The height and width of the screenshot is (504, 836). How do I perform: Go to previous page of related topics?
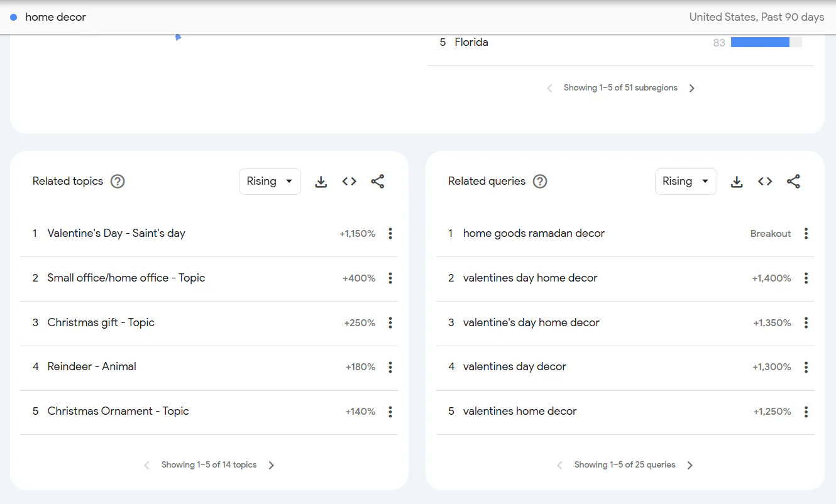point(147,466)
